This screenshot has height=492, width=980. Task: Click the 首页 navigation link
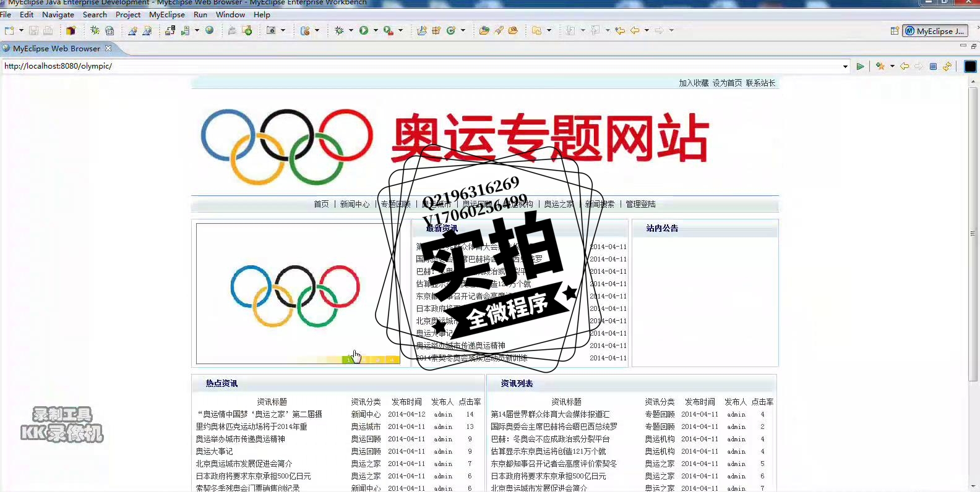[321, 204]
